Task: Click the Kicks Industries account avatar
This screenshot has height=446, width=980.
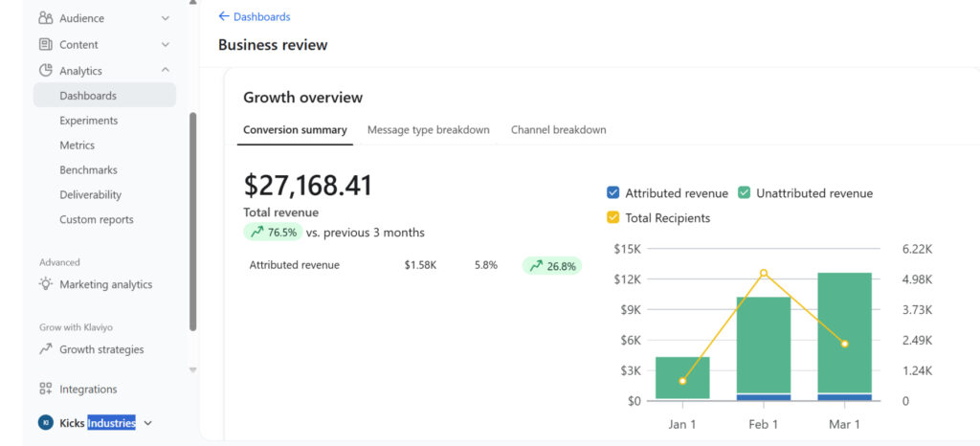Action: click(46, 423)
